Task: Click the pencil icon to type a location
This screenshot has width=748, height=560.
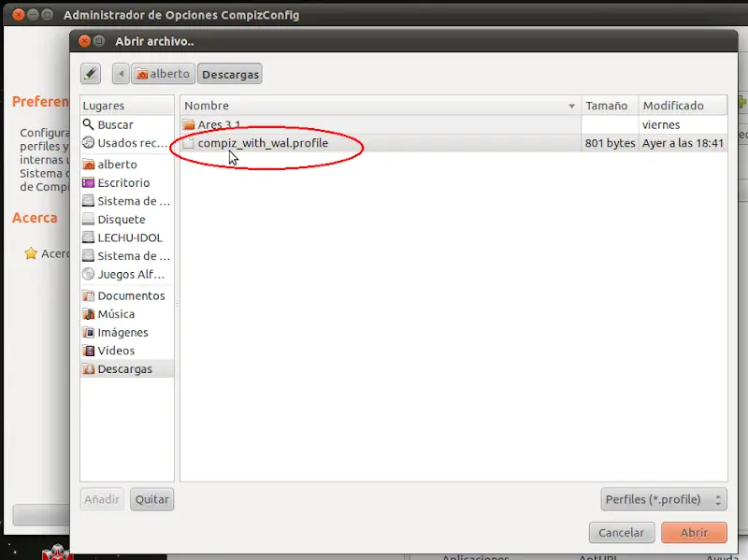Action: coord(90,73)
